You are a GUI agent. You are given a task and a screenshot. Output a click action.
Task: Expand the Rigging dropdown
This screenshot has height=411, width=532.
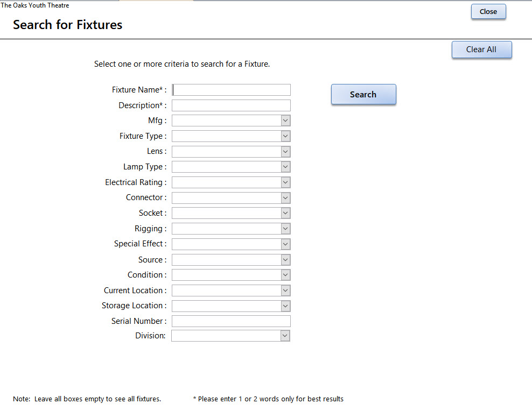pyautogui.click(x=285, y=229)
